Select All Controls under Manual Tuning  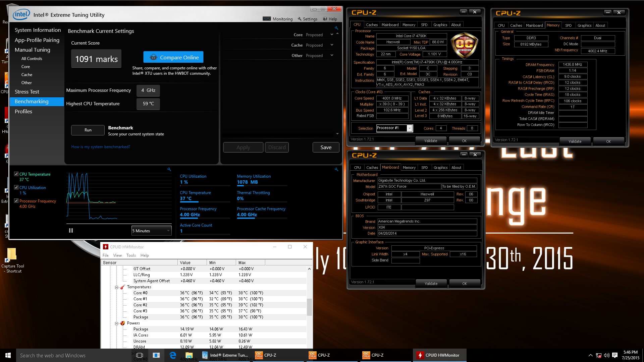(32, 58)
